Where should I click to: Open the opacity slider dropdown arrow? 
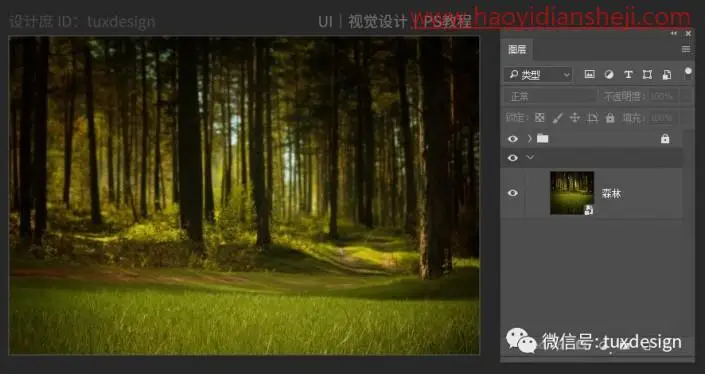[686, 96]
